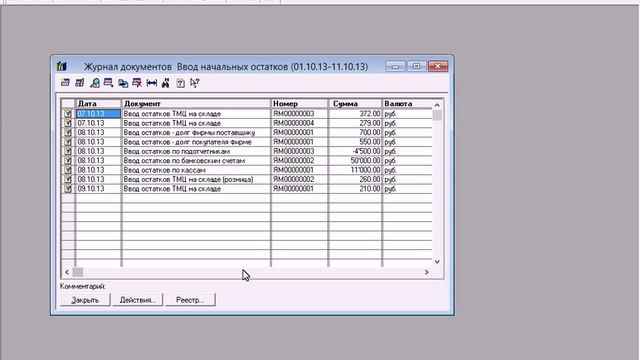Open the date interval arrows icon
640x360 pixels.
coord(151,83)
